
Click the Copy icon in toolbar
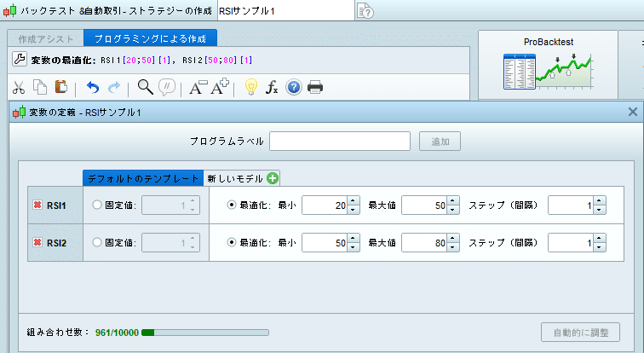pyautogui.click(x=40, y=87)
